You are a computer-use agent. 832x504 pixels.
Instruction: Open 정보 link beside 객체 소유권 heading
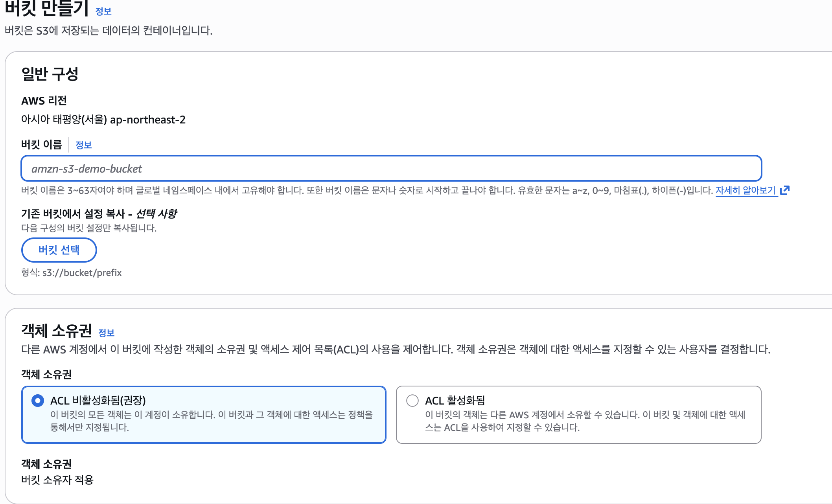(106, 333)
